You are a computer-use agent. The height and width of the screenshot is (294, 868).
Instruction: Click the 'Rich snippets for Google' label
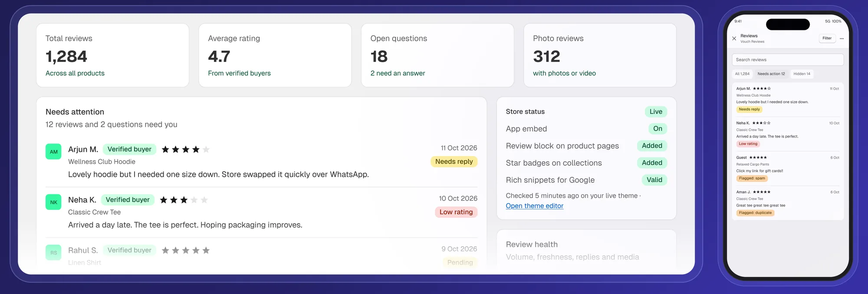coord(550,180)
